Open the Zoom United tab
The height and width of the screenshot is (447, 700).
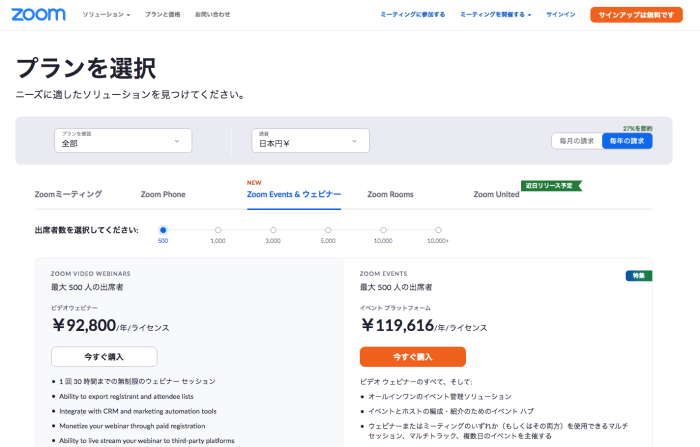click(x=496, y=194)
